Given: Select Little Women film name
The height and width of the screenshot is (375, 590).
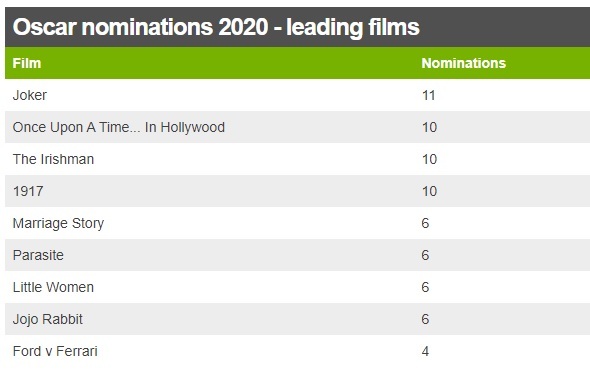Looking at the screenshot, I should 53,287.
